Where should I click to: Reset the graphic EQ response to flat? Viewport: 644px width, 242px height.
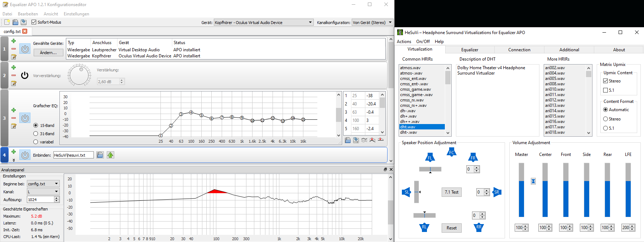tap(381, 140)
